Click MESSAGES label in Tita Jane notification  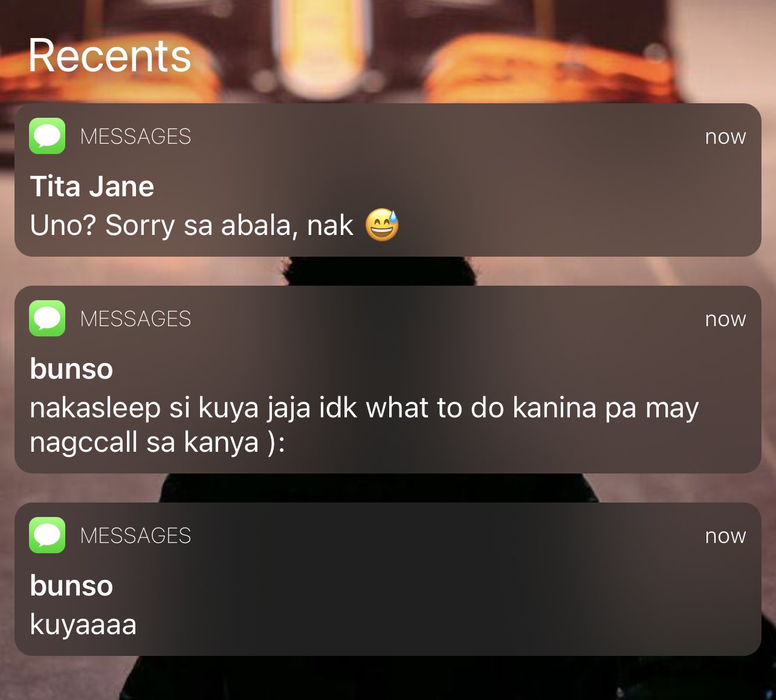click(x=135, y=136)
